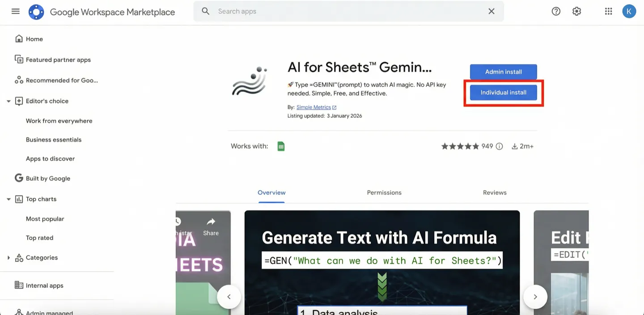This screenshot has height=315, width=644.
Task: Click the external link icon beside Simple Metrics
Action: [334, 107]
